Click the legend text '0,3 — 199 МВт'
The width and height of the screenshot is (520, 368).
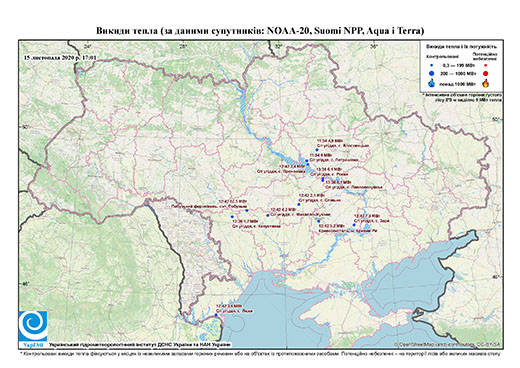click(459, 66)
